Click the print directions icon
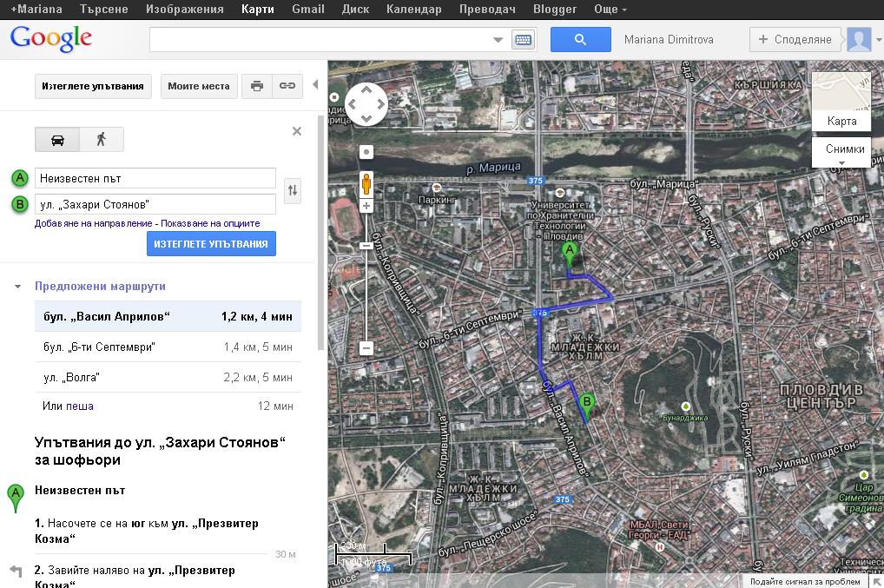 (256, 86)
